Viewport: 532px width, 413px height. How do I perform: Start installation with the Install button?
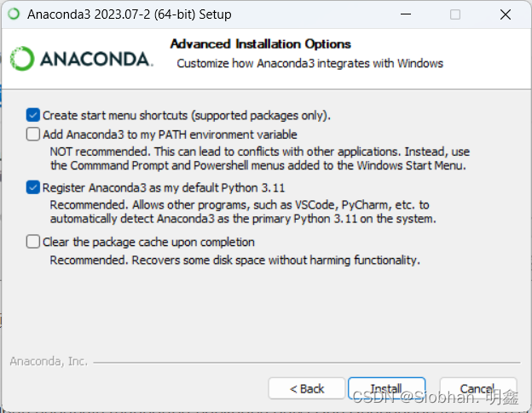click(x=386, y=388)
